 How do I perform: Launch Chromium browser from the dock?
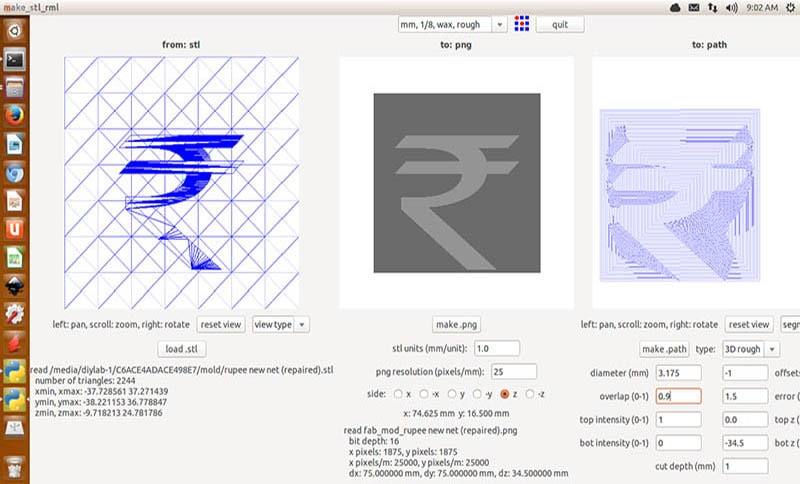pyautogui.click(x=14, y=173)
